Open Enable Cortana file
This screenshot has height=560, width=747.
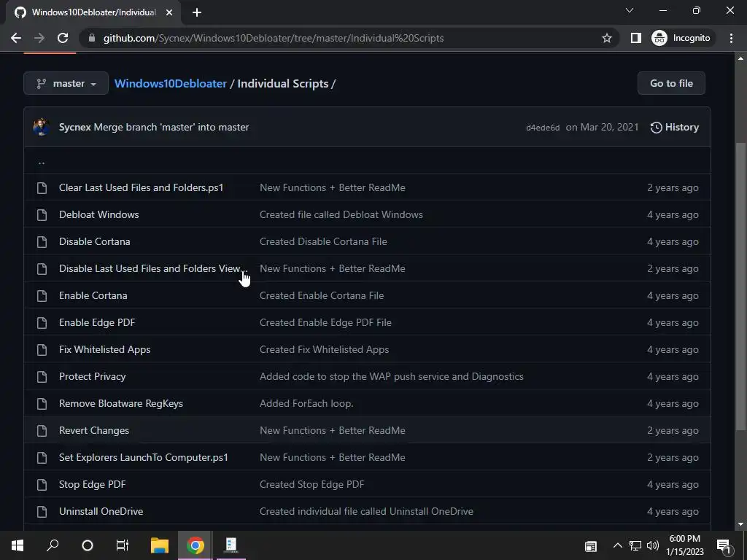click(x=93, y=296)
